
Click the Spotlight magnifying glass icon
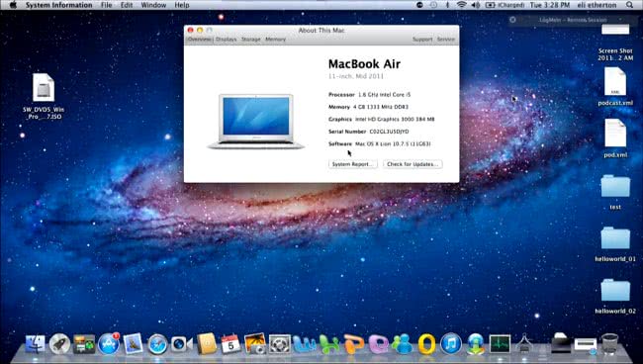pos(629,5)
